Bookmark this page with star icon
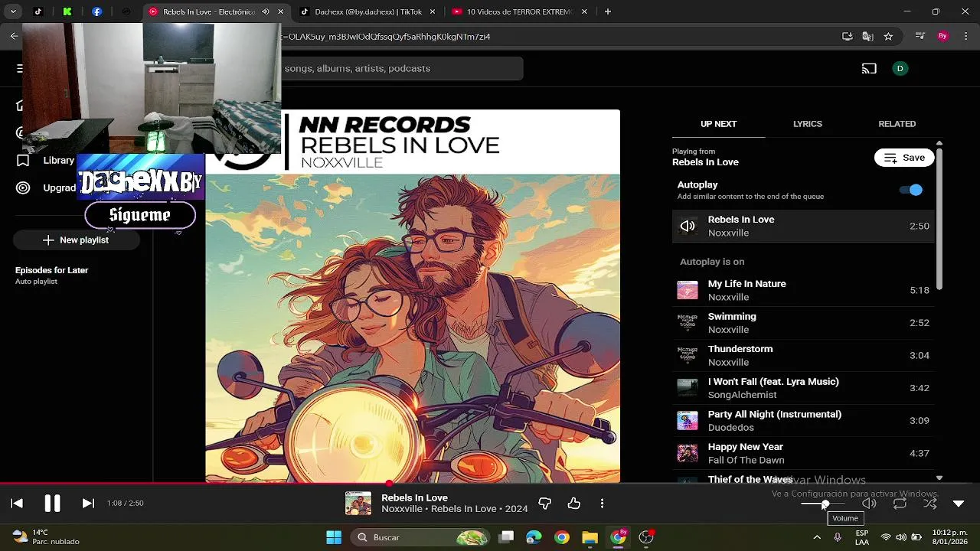Screen dimensions: 980x551 click(x=888, y=36)
